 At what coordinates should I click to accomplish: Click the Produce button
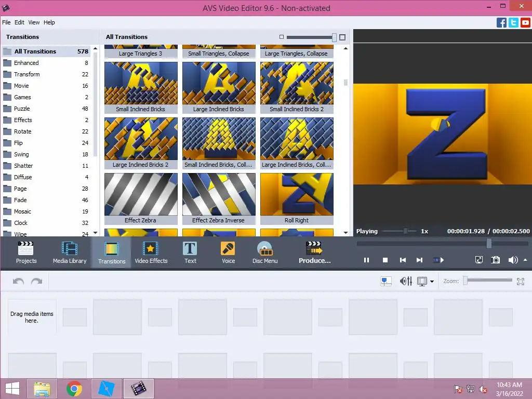point(314,252)
